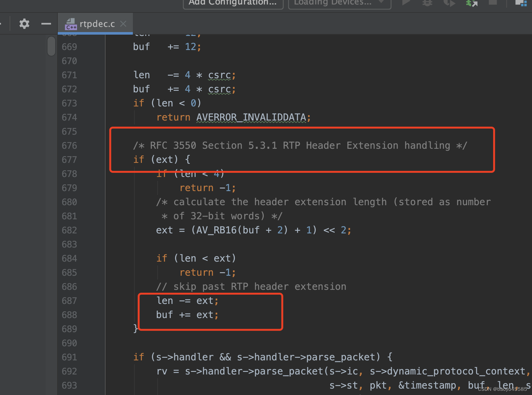Image resolution: width=532 pixels, height=395 pixels.
Task: Click the C++ file icon on rtpdec.c tab
Action: coord(71,24)
